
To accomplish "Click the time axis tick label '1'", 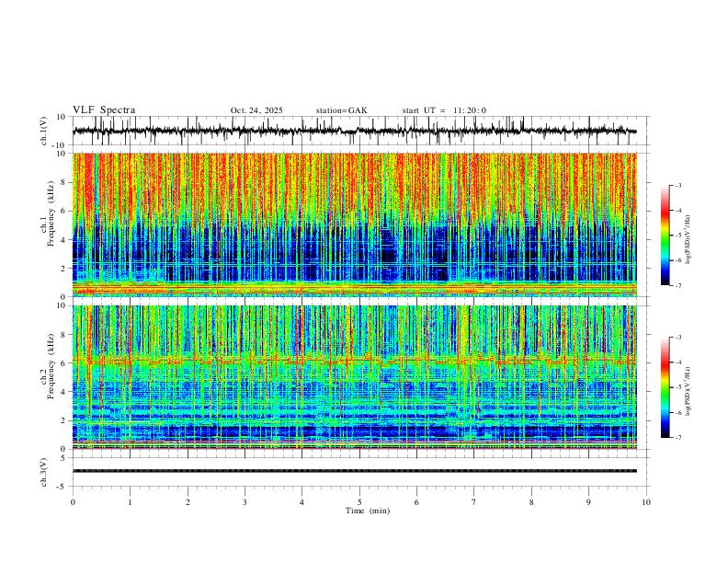I will (x=130, y=502).
